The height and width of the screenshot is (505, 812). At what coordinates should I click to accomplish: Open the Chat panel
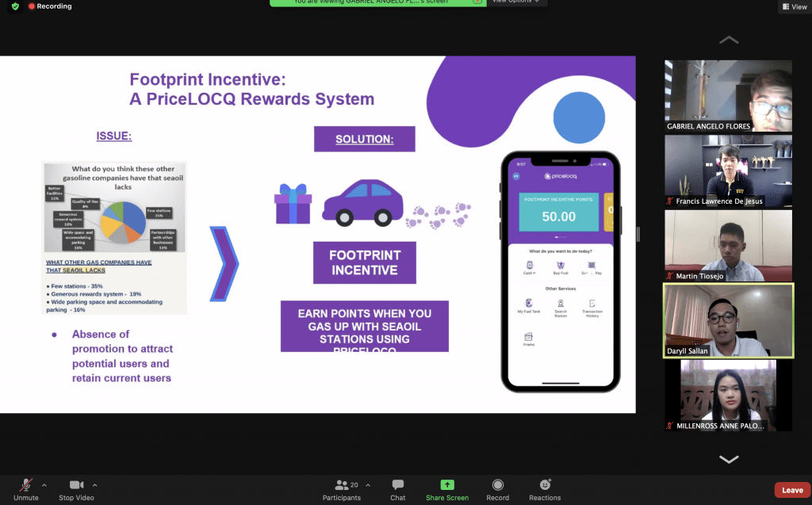(398, 490)
